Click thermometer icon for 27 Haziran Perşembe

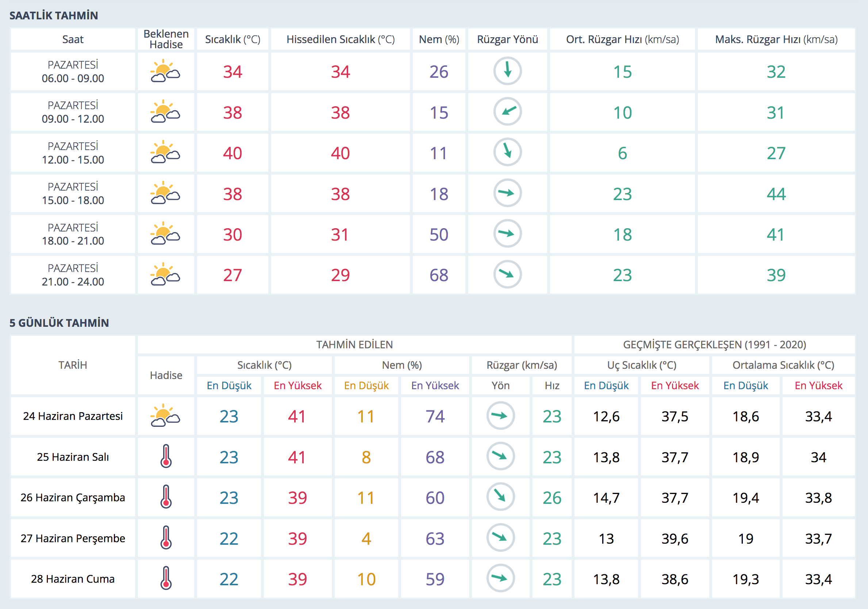(x=166, y=537)
